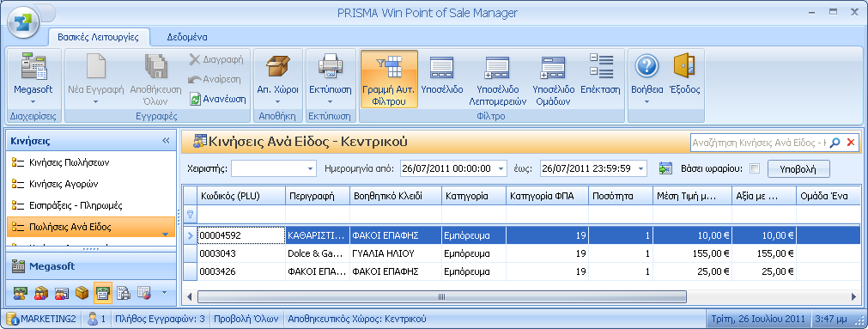Image resolution: width=868 pixels, height=329 pixels.
Task: Collapse the Κινήσεις navigation panel
Action: coord(166,141)
